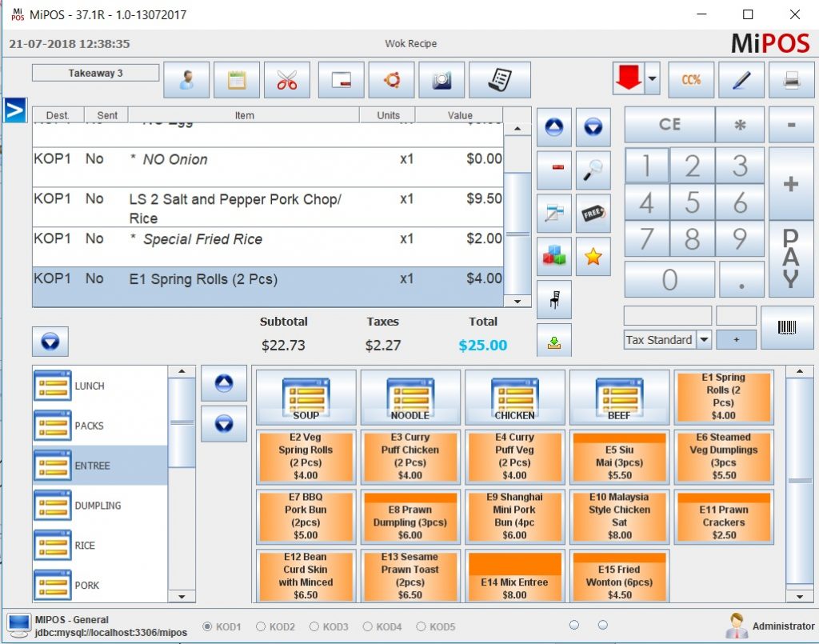This screenshot has height=644, width=819.
Task: Move ticket line up with blue arrow
Action: [x=554, y=127]
